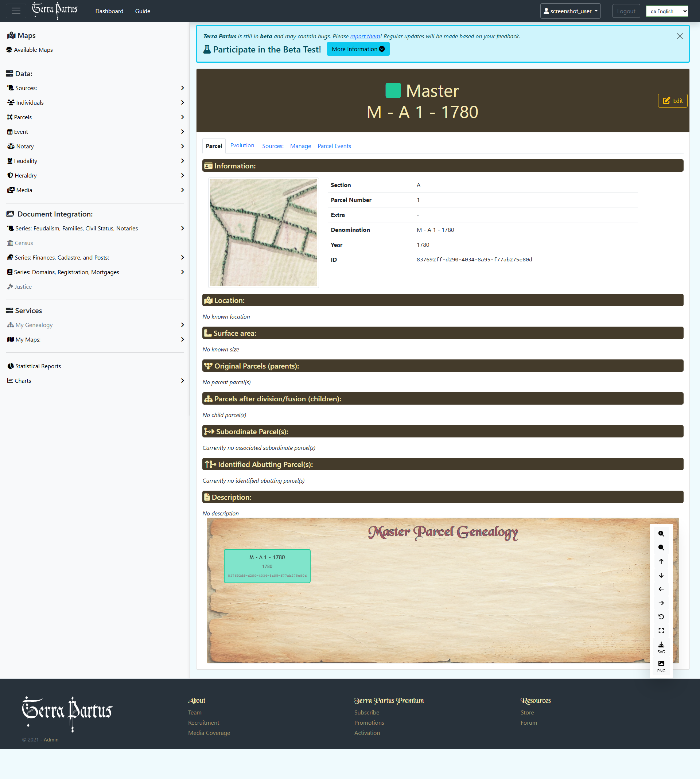The image size is (700, 779).
Task: Dismiss the beta notice banner
Action: click(x=680, y=36)
